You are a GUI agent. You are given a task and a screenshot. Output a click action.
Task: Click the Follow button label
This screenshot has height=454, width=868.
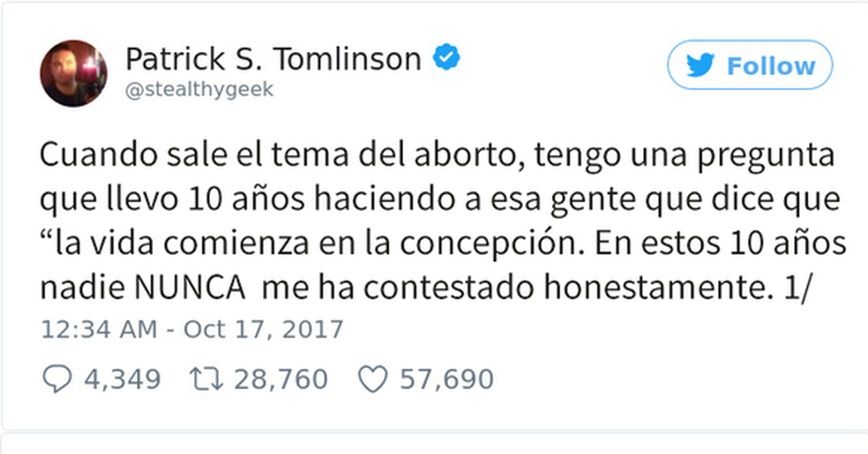click(771, 66)
